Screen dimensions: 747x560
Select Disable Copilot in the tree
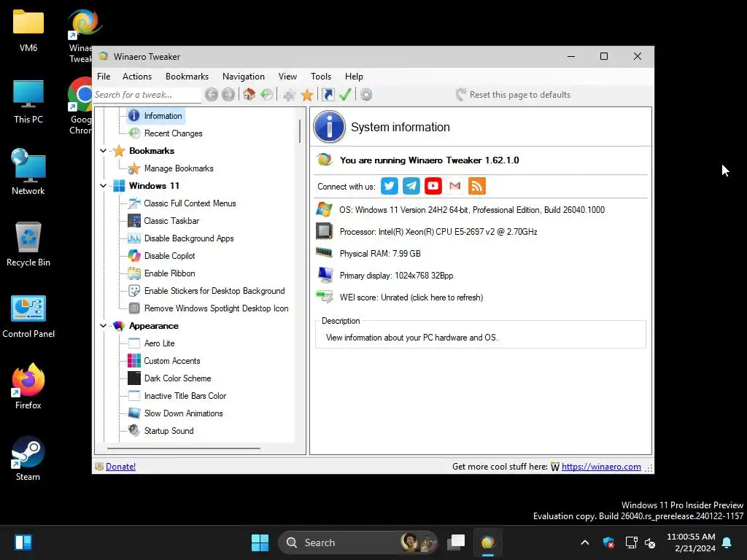[x=169, y=256]
